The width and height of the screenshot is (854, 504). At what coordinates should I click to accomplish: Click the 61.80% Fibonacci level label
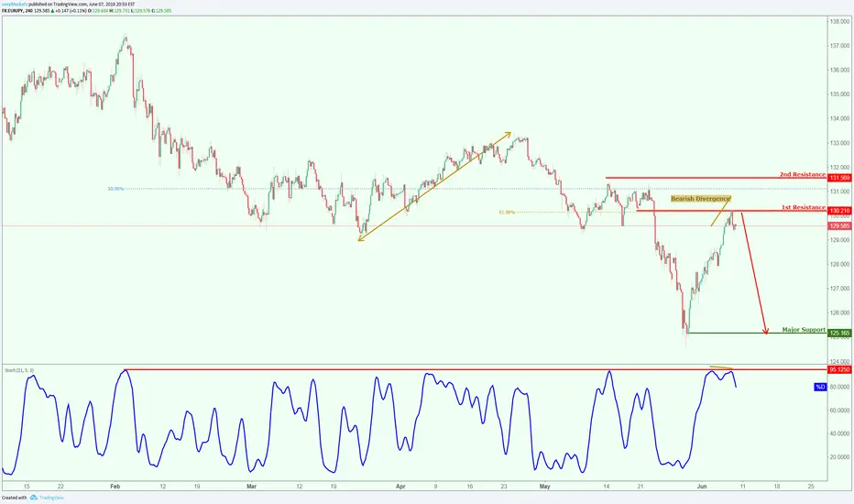click(x=507, y=213)
